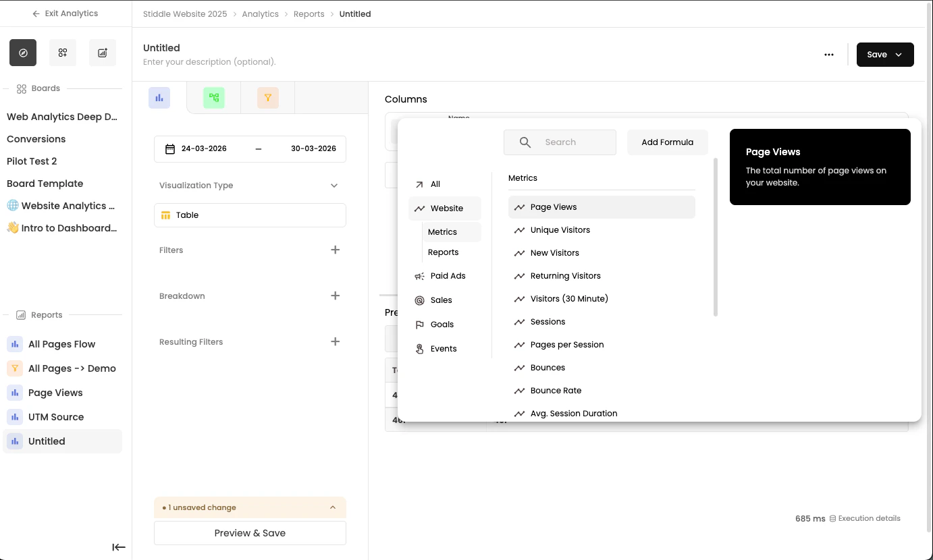Click the Analytics breadcrumb
This screenshot has height=560, width=933.
[261, 14]
